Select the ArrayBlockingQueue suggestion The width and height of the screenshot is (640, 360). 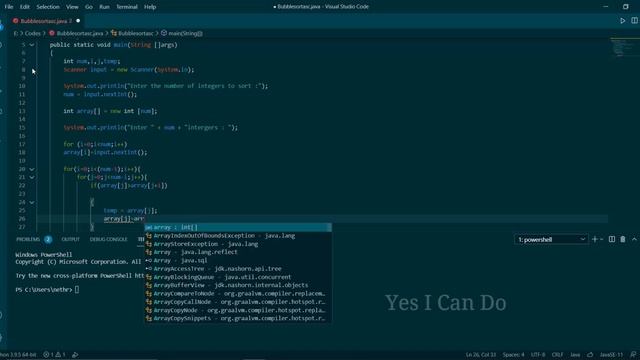(x=238, y=277)
